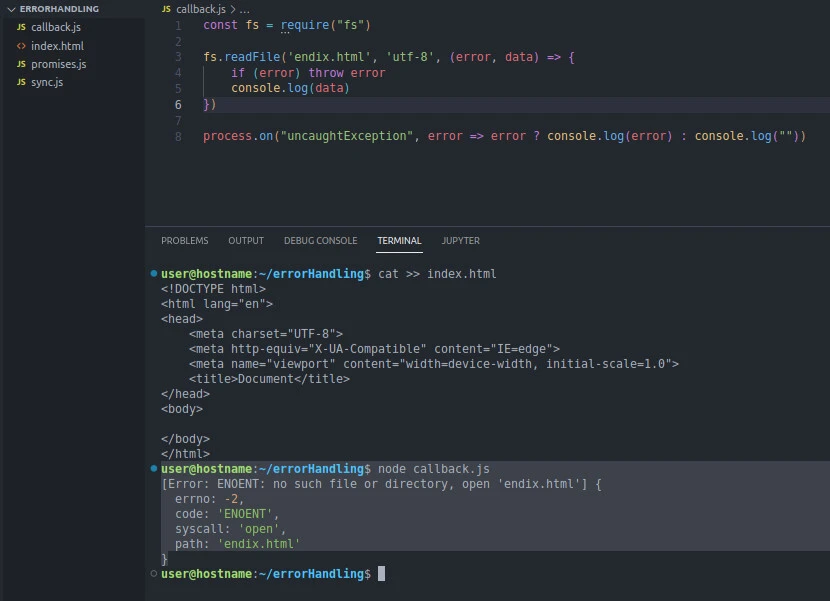Open the breadcrumb ellipsis symbol picker
The height and width of the screenshot is (601, 830).
(x=244, y=9)
